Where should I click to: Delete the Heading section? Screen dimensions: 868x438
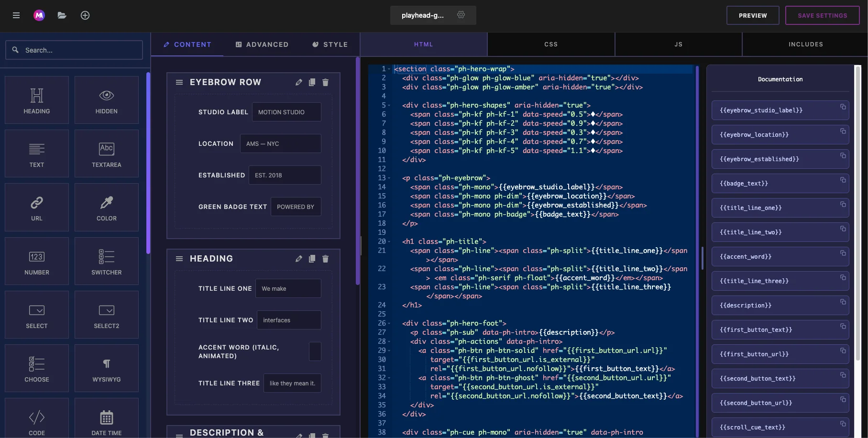325,259
